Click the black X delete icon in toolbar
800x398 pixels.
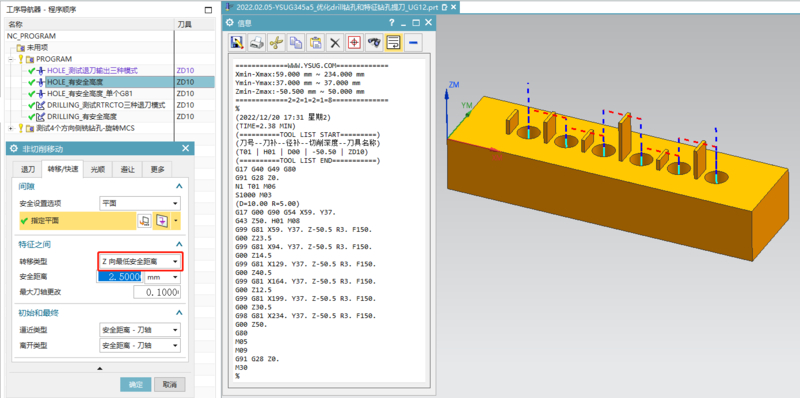pos(335,43)
